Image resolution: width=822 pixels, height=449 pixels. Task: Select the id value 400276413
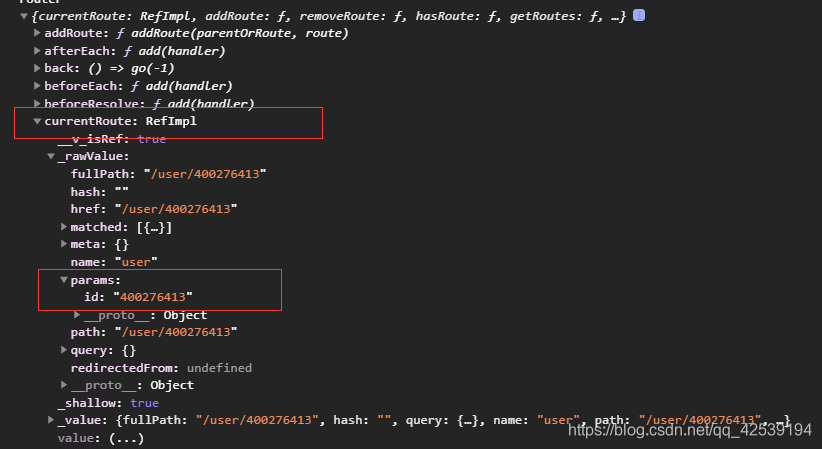click(x=153, y=297)
